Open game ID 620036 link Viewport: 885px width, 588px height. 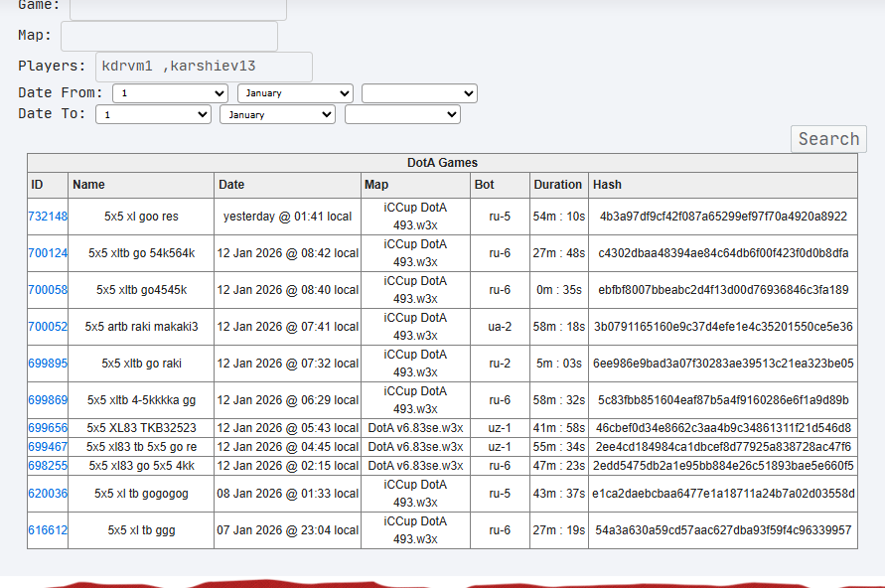[x=48, y=494]
